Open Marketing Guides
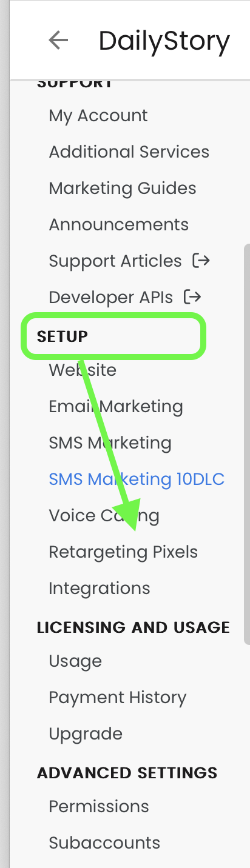This screenshot has width=250, height=868. point(123,188)
